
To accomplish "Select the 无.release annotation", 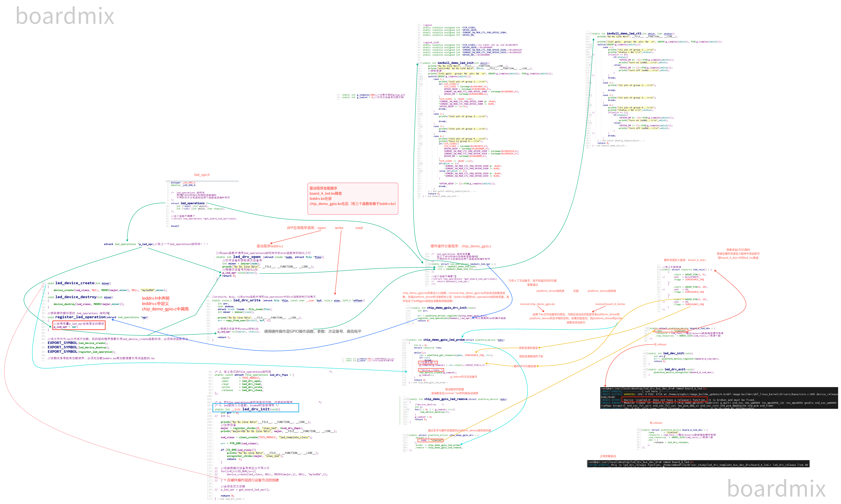I will point(660,345).
